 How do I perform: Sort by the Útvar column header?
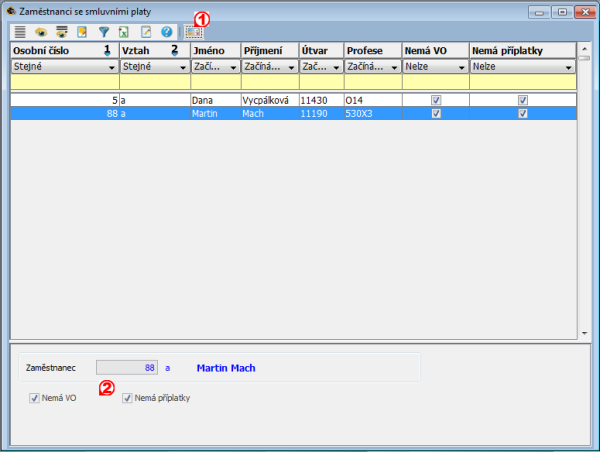tap(320, 49)
